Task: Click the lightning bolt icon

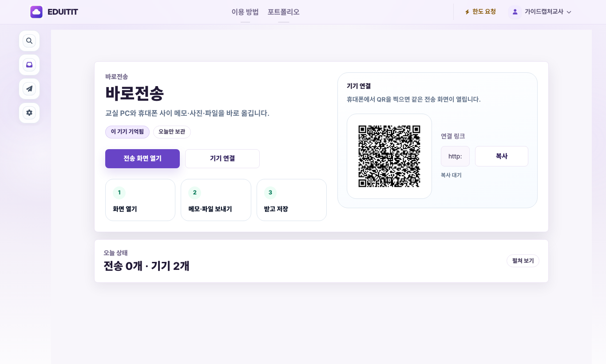Action: click(x=467, y=12)
